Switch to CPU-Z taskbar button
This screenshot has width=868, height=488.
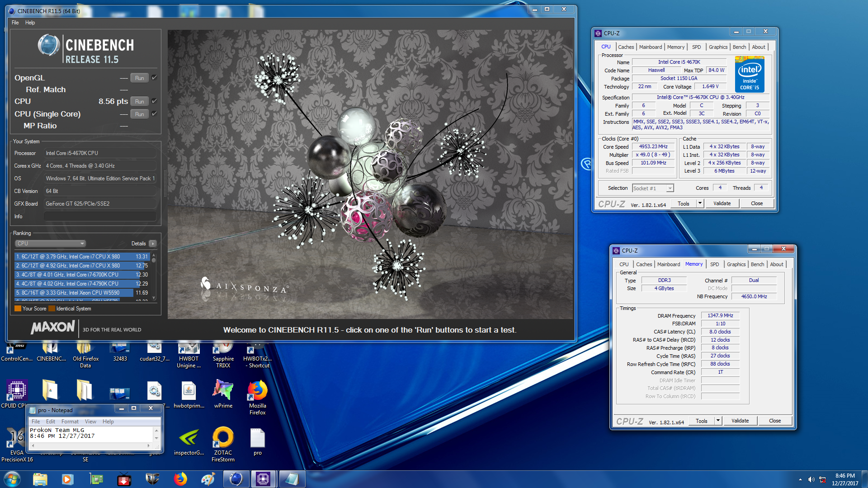[x=264, y=479]
